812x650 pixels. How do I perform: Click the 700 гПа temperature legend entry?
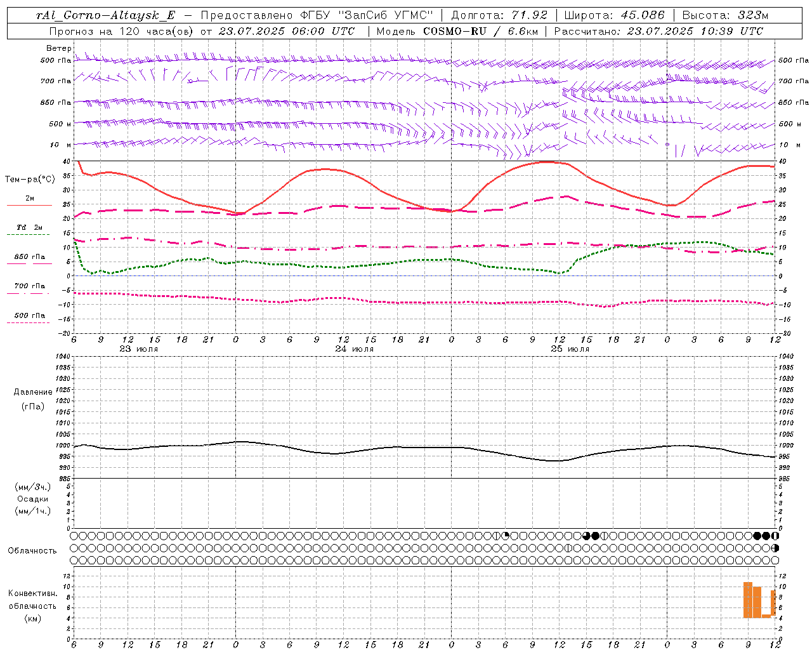(x=30, y=286)
